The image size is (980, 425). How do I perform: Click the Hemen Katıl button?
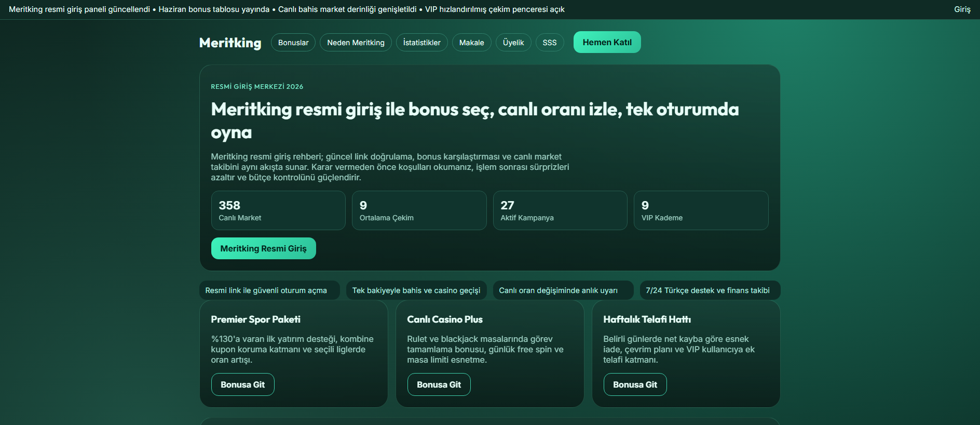click(x=607, y=42)
